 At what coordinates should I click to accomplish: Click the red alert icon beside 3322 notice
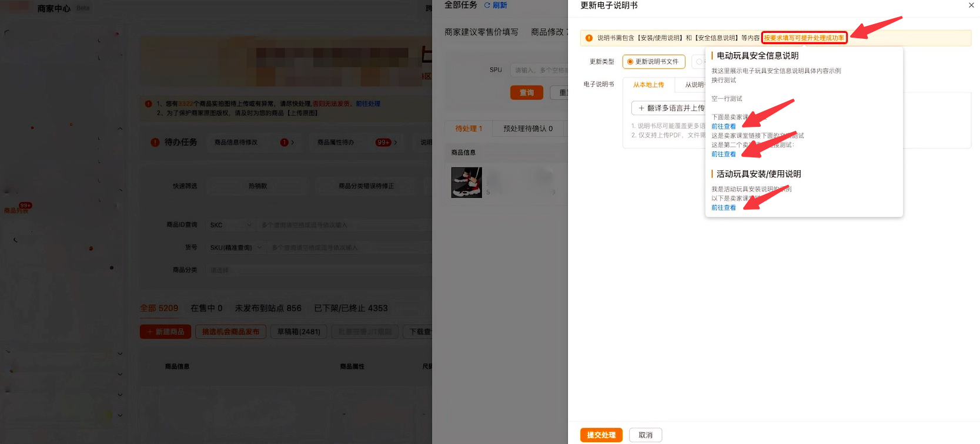(148, 104)
